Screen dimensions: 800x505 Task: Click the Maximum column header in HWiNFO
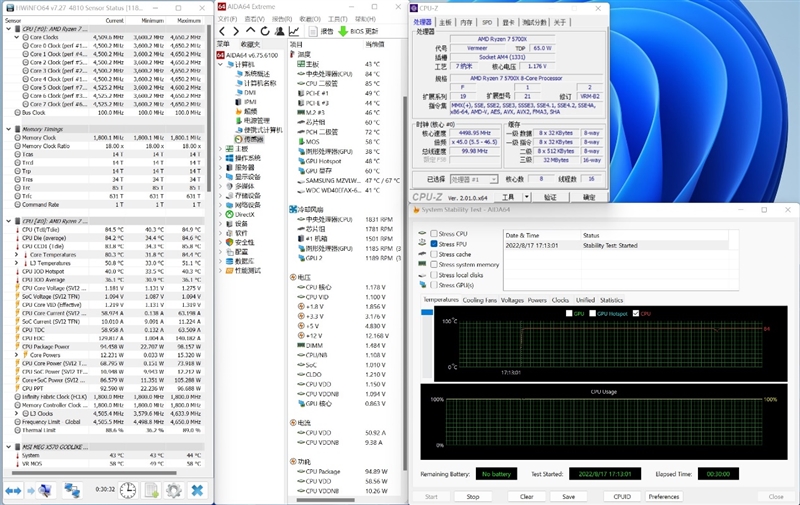[189, 20]
